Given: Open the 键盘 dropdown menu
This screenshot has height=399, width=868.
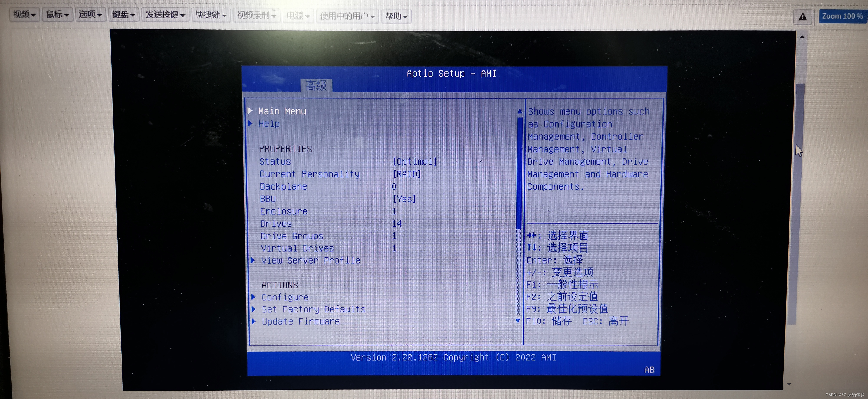Looking at the screenshot, I should click(123, 15).
